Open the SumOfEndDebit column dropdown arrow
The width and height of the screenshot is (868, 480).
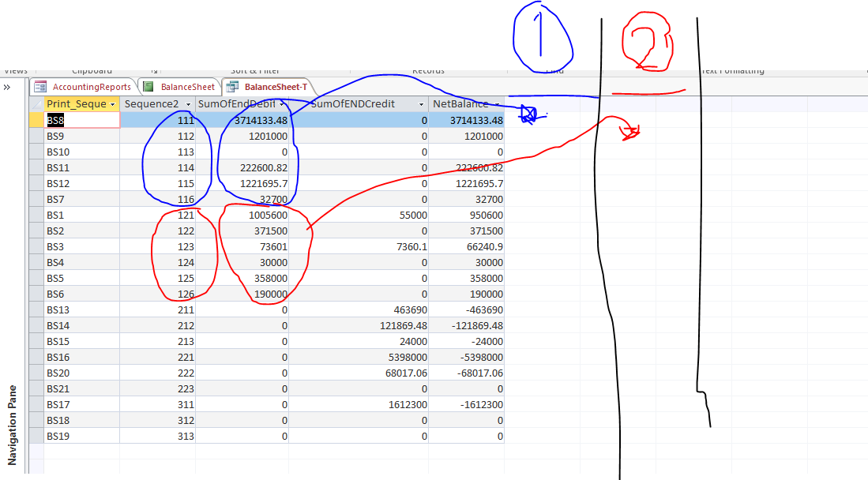pyautogui.click(x=282, y=104)
